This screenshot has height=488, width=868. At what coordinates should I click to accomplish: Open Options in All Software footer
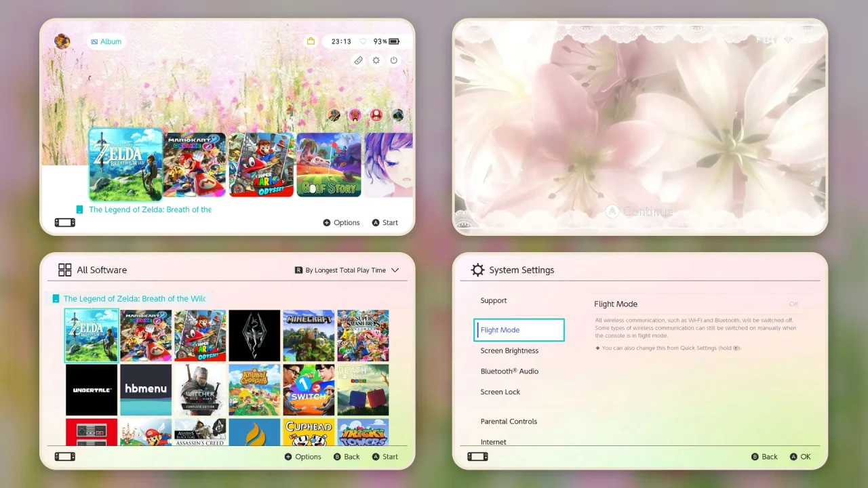tap(303, 457)
